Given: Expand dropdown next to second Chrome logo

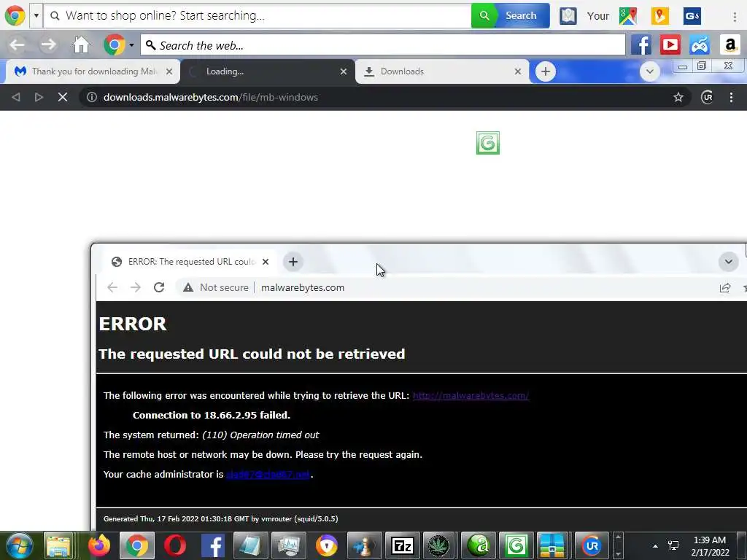Looking at the screenshot, I should [131, 45].
